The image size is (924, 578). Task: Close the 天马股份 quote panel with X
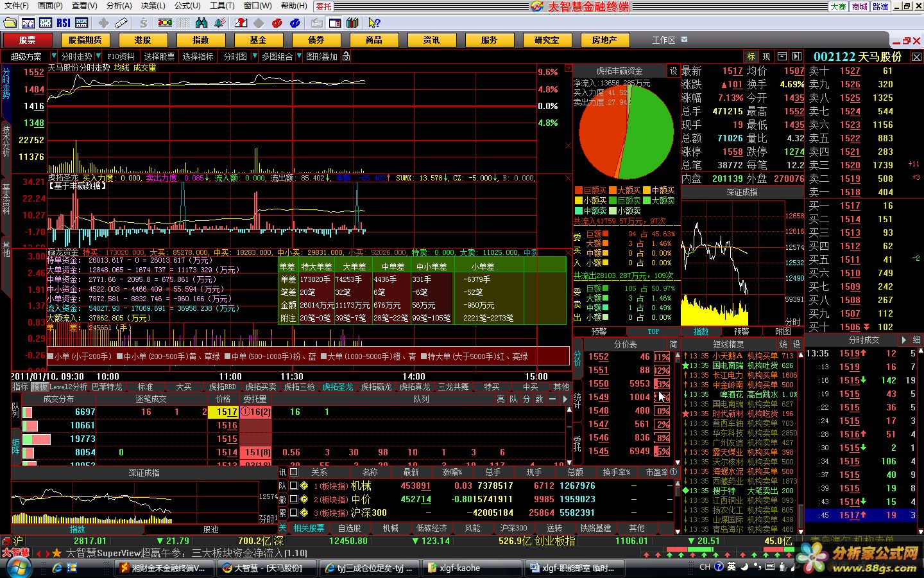click(x=916, y=57)
